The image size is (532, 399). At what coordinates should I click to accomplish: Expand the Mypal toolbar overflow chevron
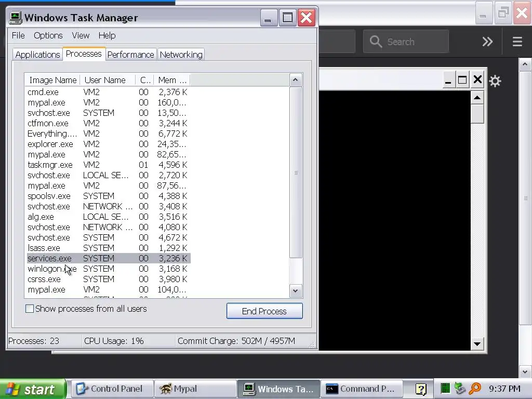pos(487,42)
